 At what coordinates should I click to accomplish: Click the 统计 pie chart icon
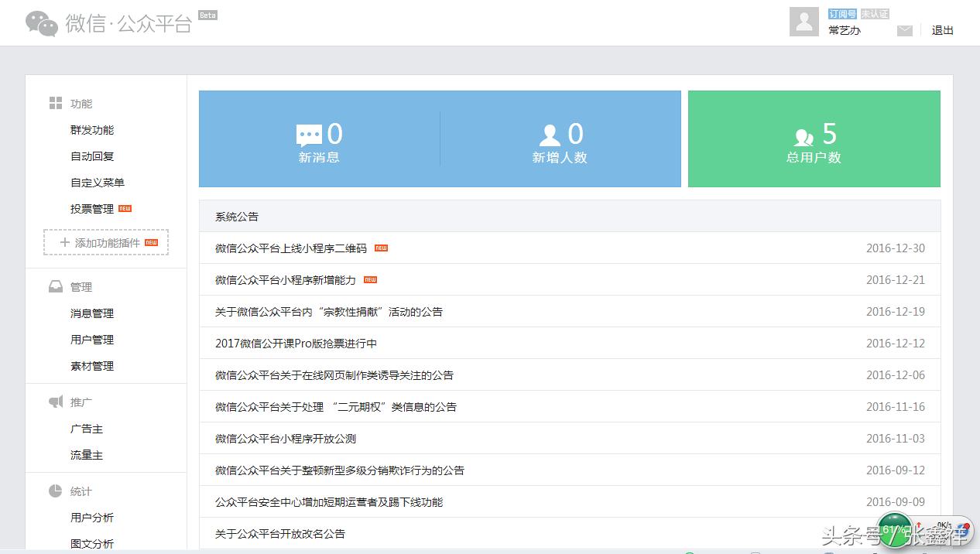click(x=55, y=491)
